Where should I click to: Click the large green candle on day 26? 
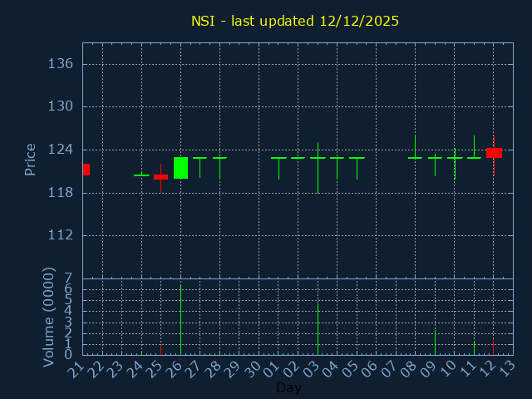click(x=180, y=168)
